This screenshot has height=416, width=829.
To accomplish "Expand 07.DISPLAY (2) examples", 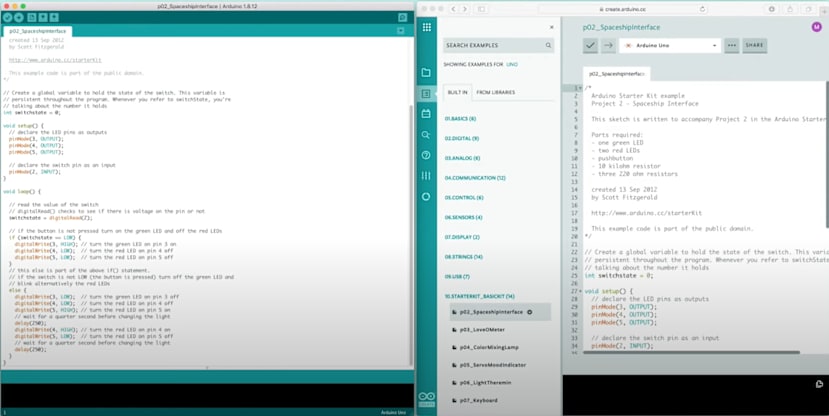I will [462, 237].
